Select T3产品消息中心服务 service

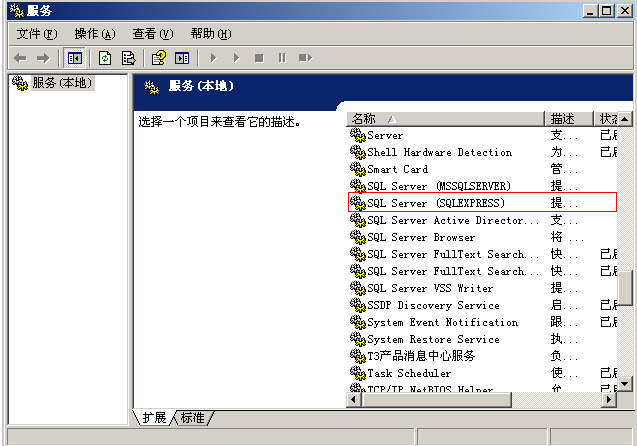[483, 356]
